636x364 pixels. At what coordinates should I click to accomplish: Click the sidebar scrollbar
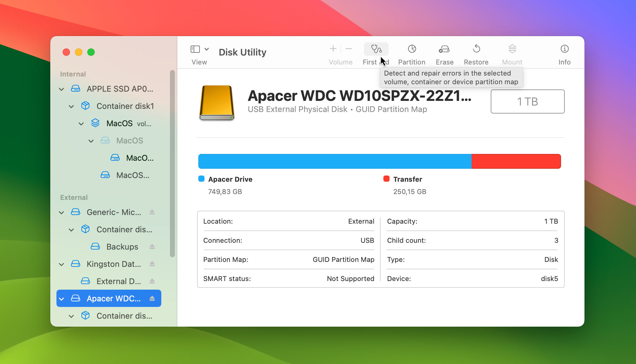click(172, 163)
